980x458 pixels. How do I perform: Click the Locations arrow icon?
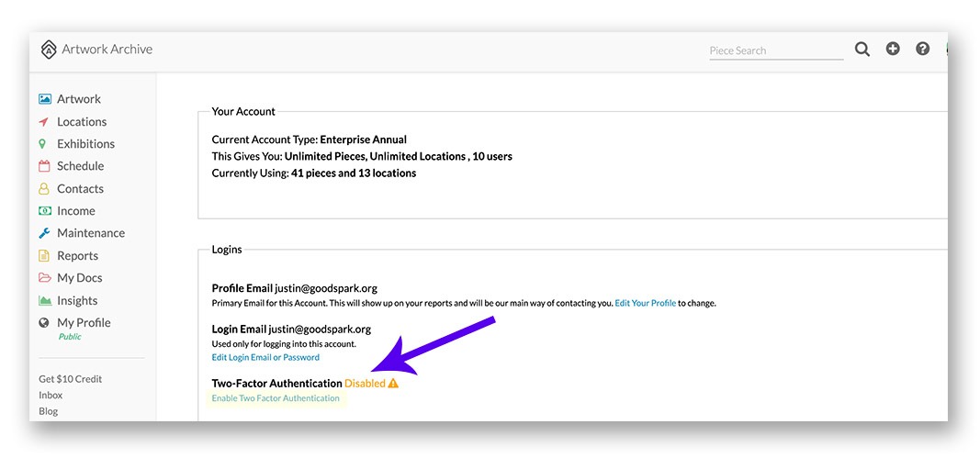tap(44, 122)
